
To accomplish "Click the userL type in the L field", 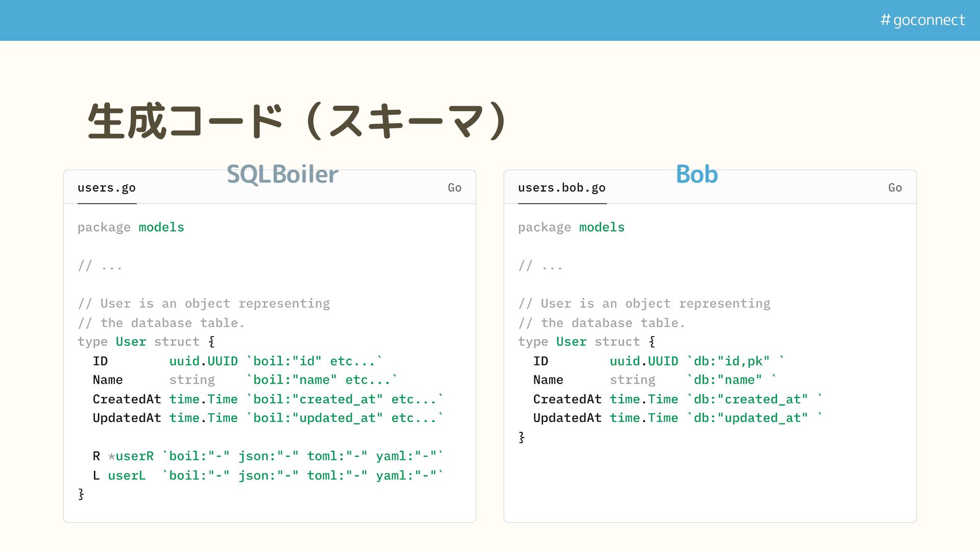I will tap(127, 475).
